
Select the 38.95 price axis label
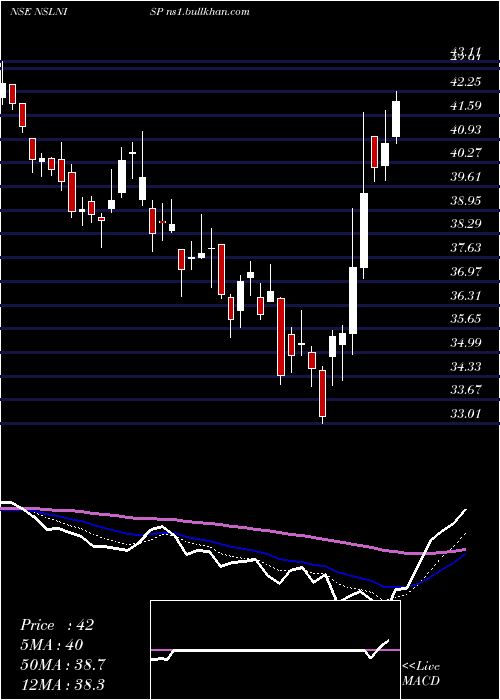click(x=466, y=200)
